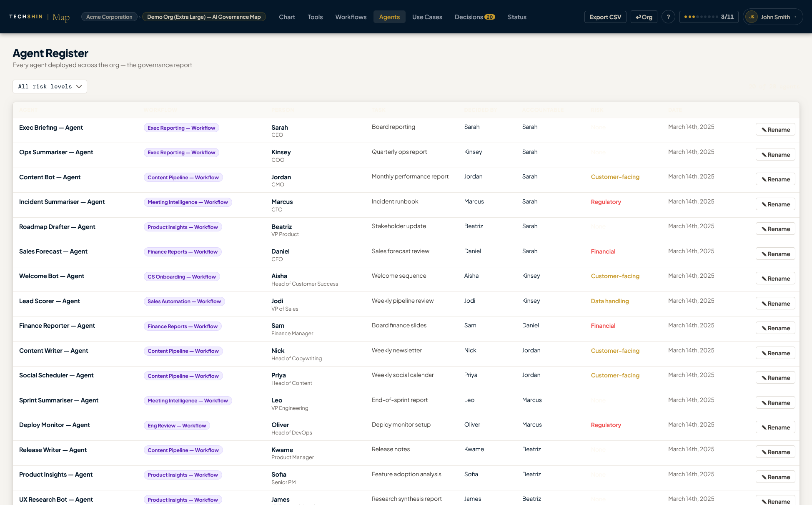Rename the Finance Reporter agent
Image resolution: width=812 pixels, height=505 pixels.
click(x=775, y=328)
